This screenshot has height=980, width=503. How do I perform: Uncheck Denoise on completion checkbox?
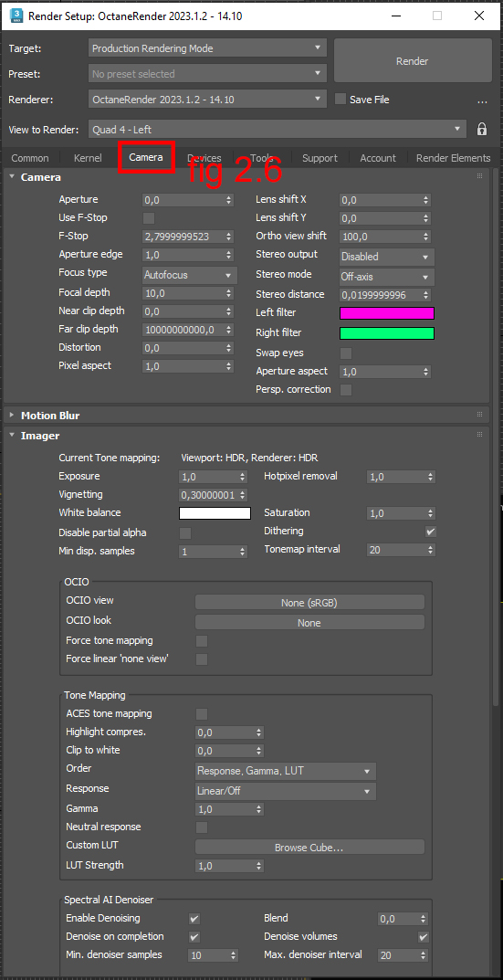point(194,937)
